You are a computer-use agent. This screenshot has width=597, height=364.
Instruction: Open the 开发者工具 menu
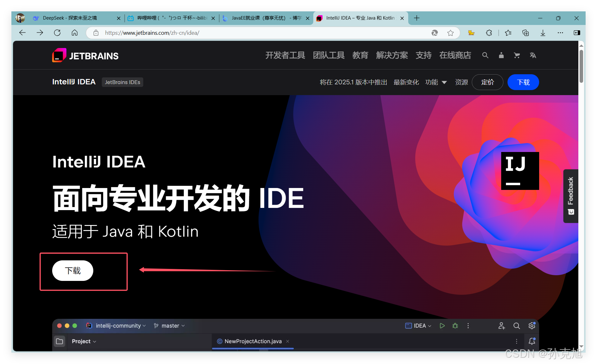[285, 56]
